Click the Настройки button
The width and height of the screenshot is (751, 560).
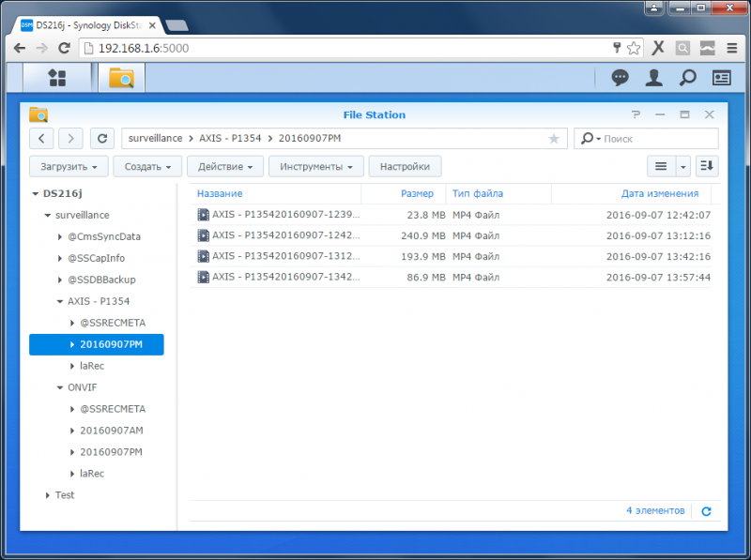click(405, 167)
